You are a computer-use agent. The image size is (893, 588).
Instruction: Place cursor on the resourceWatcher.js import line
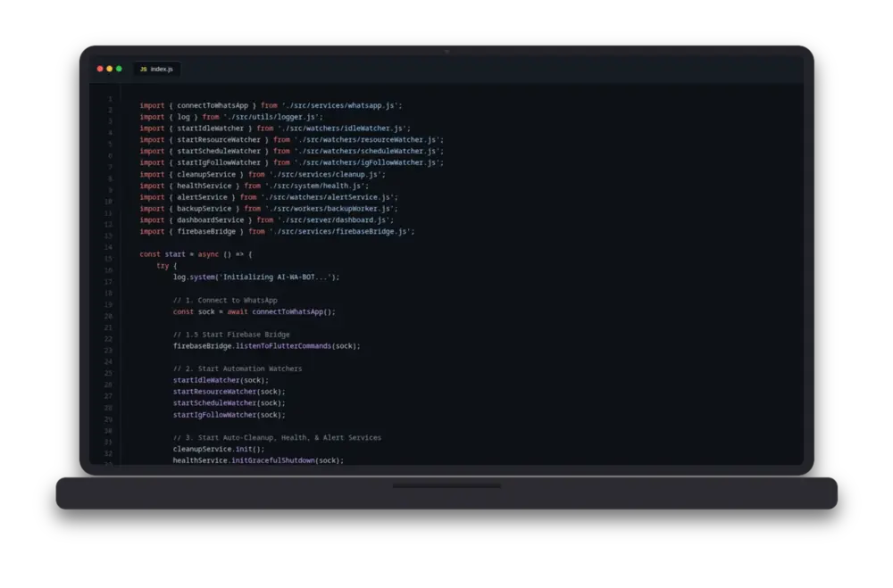coord(292,139)
